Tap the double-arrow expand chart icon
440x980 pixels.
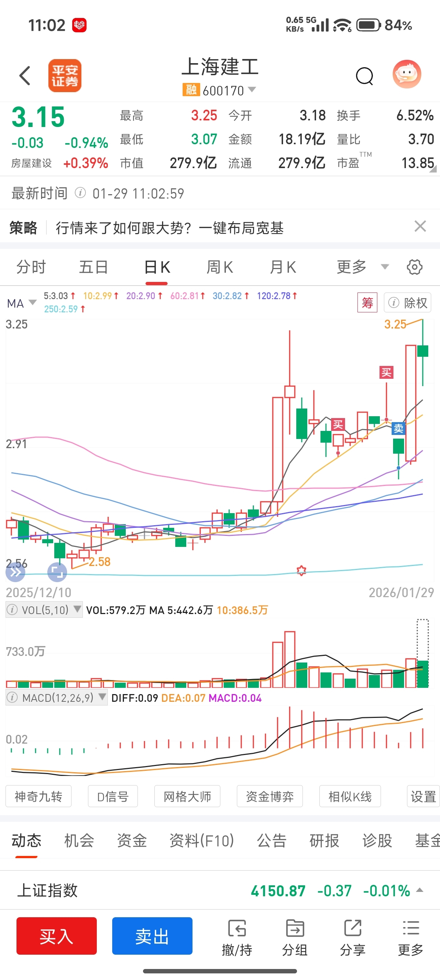point(15,572)
